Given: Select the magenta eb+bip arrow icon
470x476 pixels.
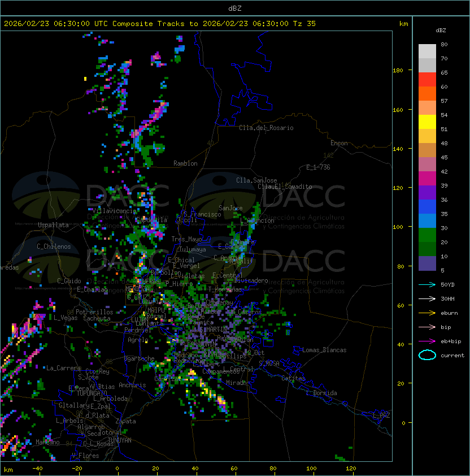Looking at the screenshot, I should 427,341.
